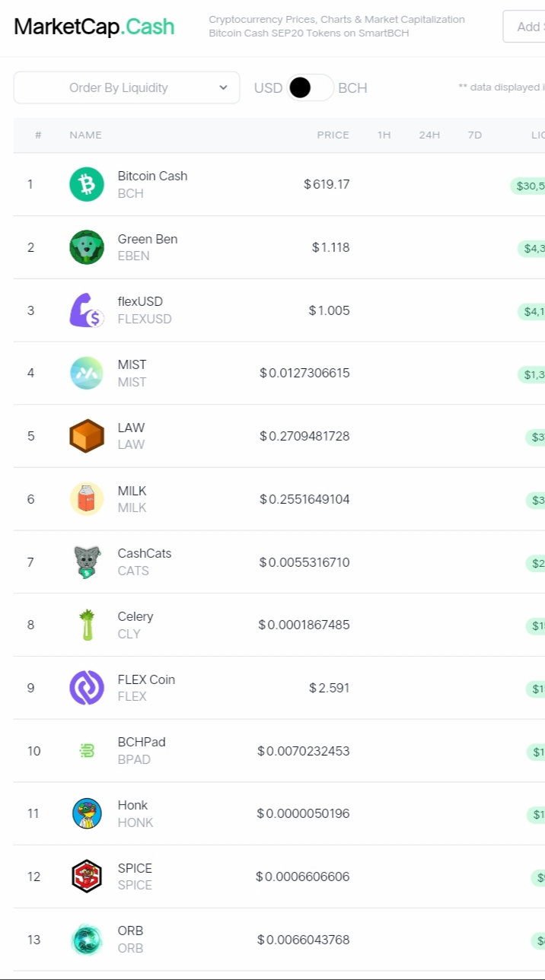The image size is (545, 980).
Task: Click the LAW orange cube icon
Action: (x=87, y=436)
